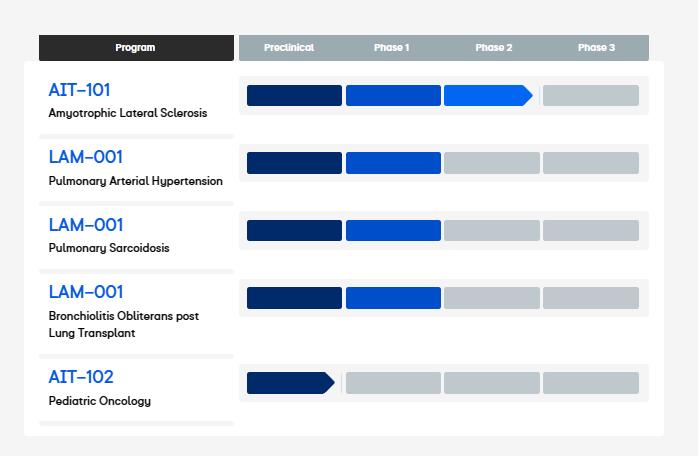Click Pulmonary Arterial Hypertension gray Phase 2 segment

pyautogui.click(x=491, y=163)
